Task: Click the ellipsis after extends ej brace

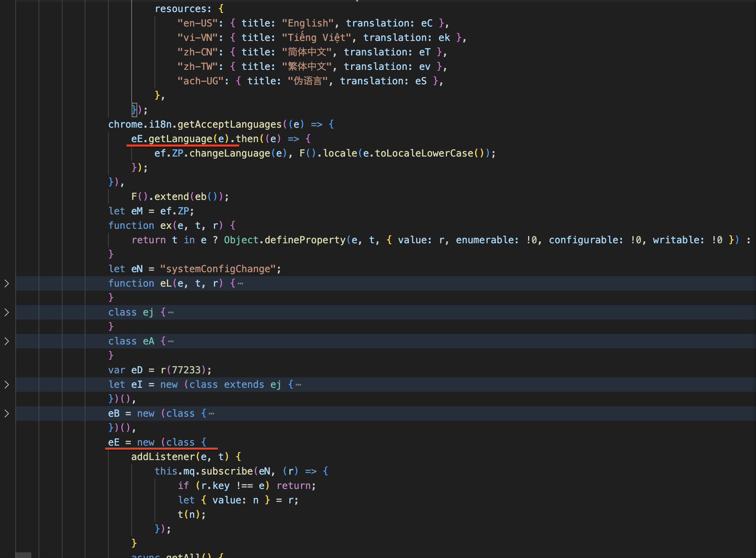Action: (298, 385)
